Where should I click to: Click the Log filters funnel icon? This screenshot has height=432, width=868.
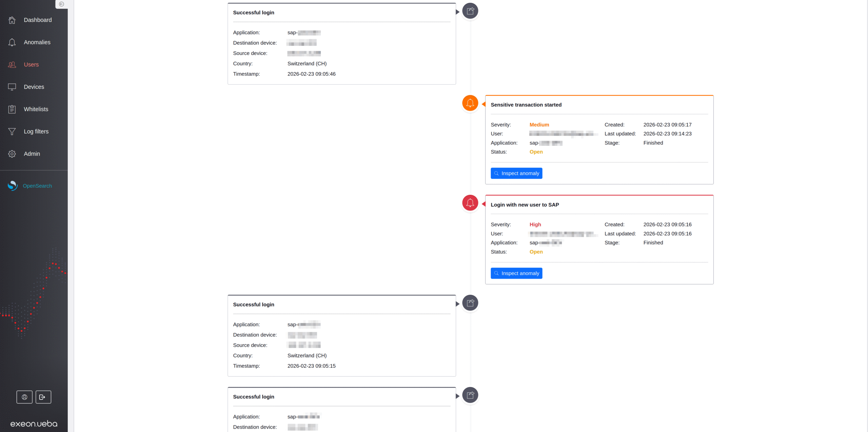point(12,131)
